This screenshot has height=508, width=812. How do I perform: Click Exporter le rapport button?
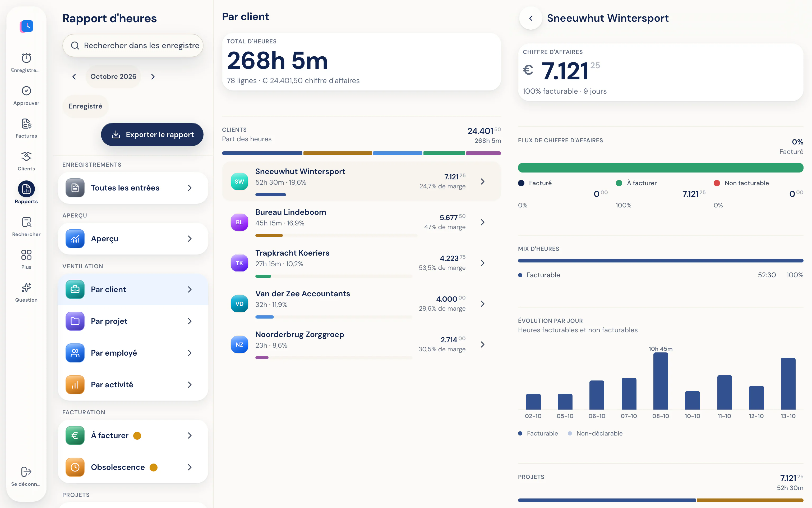(x=152, y=134)
